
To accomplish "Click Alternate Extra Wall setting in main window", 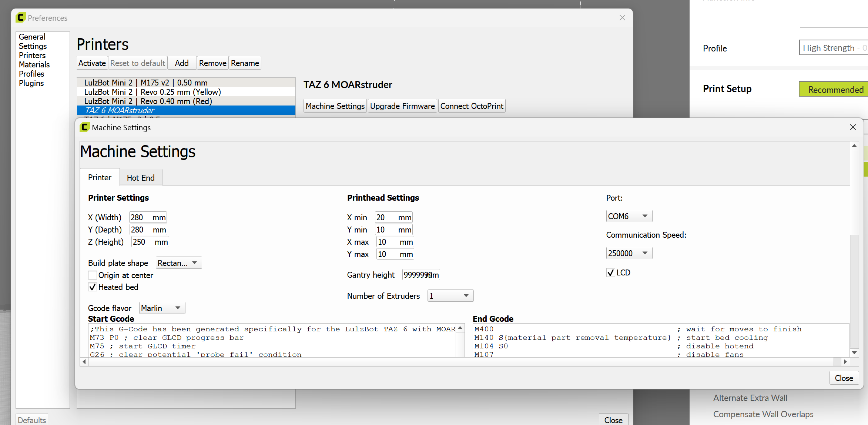I will [750, 398].
